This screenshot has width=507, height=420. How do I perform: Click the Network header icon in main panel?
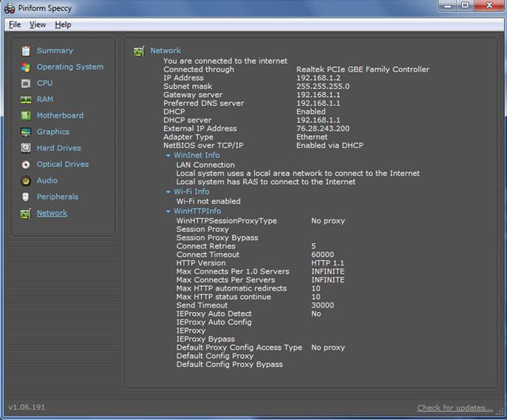pyautogui.click(x=139, y=51)
